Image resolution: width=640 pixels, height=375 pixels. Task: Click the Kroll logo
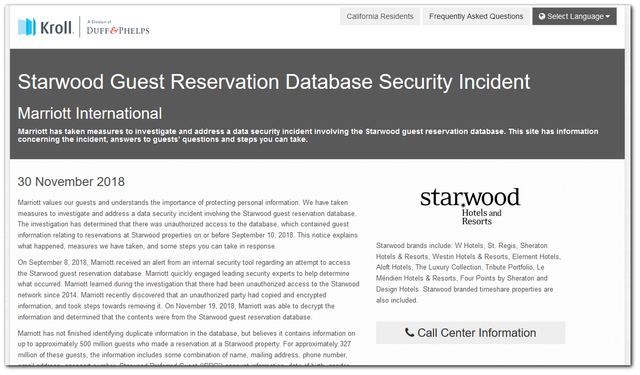pyautogui.click(x=45, y=27)
